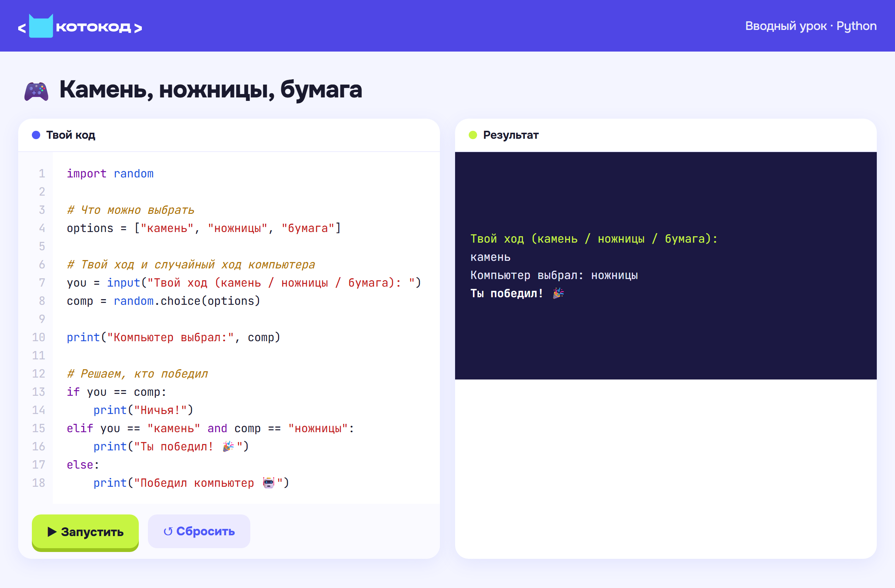The image size is (895, 588).
Task: Click the Камень, ножницы, бумага heading
Action: [211, 90]
